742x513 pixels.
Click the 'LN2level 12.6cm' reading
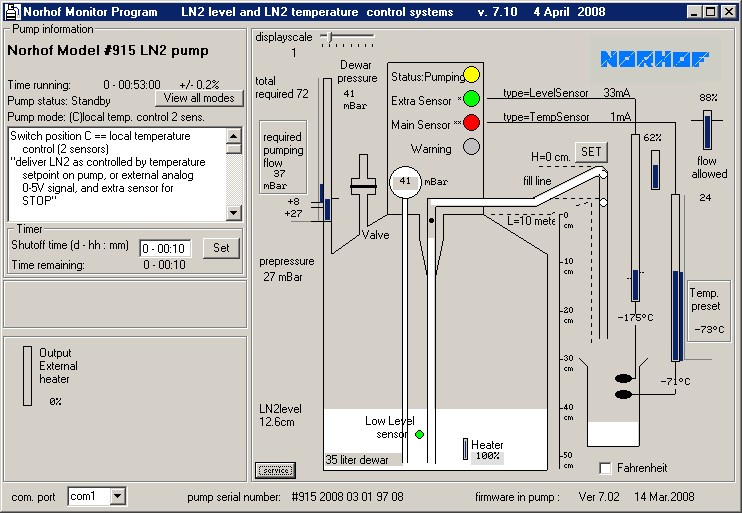[280, 415]
